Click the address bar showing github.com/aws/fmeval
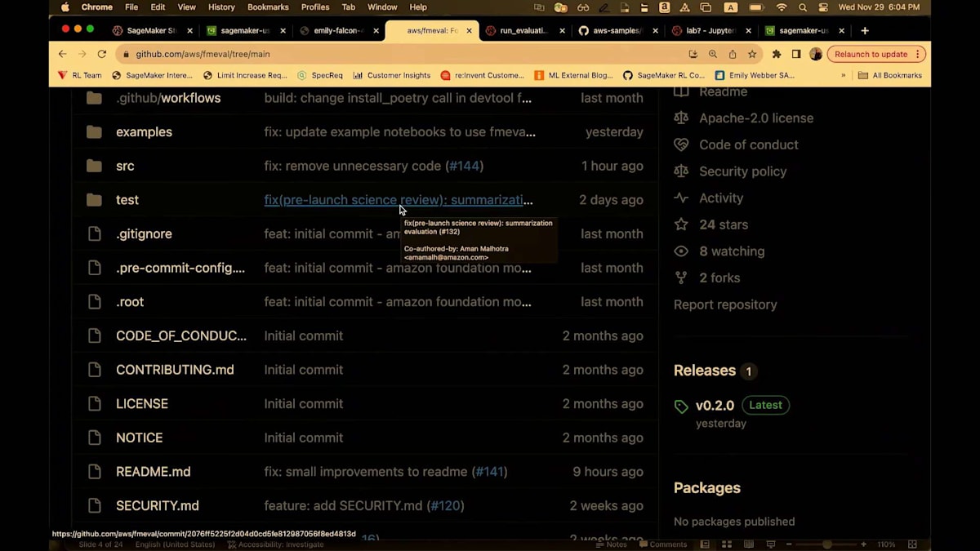980x551 pixels. [x=203, y=54]
